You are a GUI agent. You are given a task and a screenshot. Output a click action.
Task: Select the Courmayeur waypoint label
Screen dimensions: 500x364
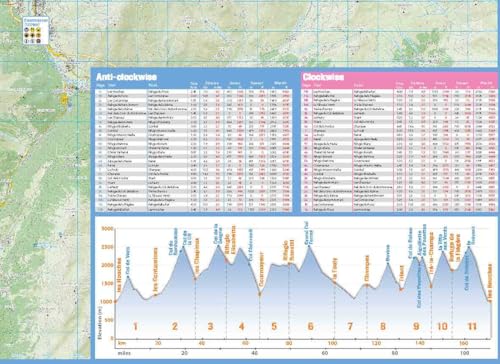pos(261,269)
